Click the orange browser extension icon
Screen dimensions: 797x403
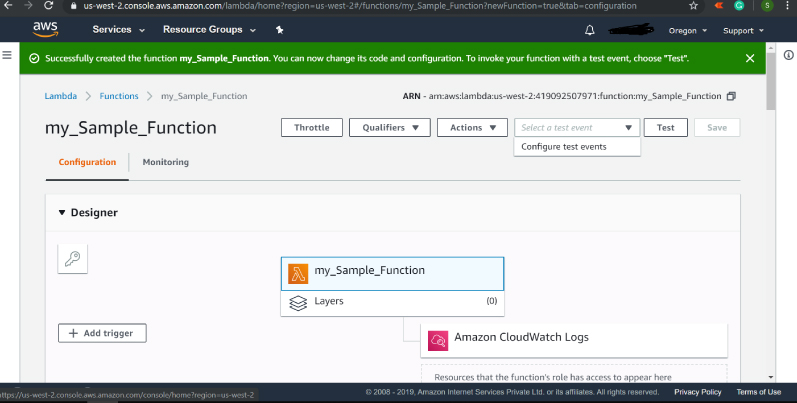click(x=719, y=6)
